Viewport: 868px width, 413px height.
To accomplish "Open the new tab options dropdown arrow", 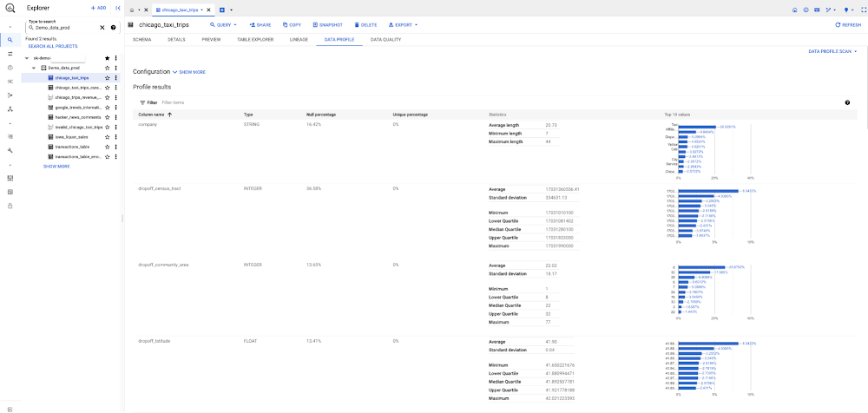I will click(231, 10).
